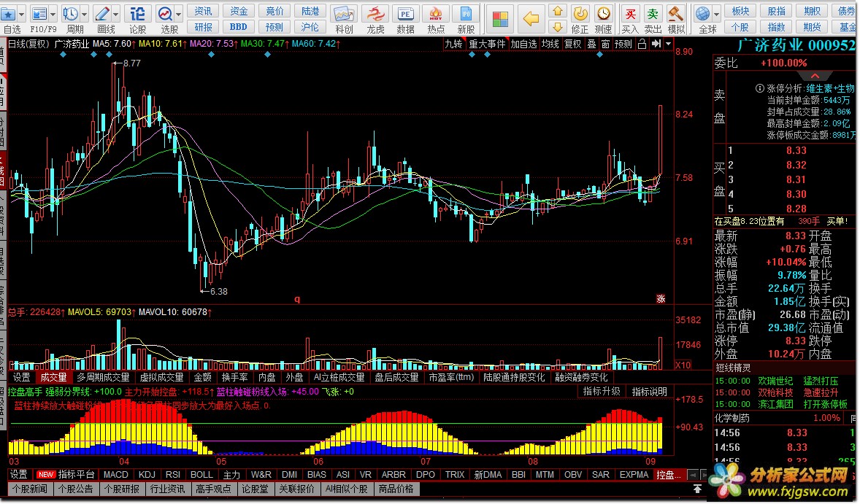Open the 新股 IPO icon
Screen dimensions: 860x504
467,14
